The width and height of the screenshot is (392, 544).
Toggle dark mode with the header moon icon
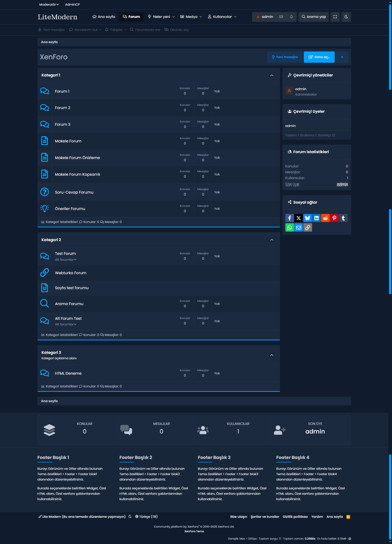coord(346,17)
